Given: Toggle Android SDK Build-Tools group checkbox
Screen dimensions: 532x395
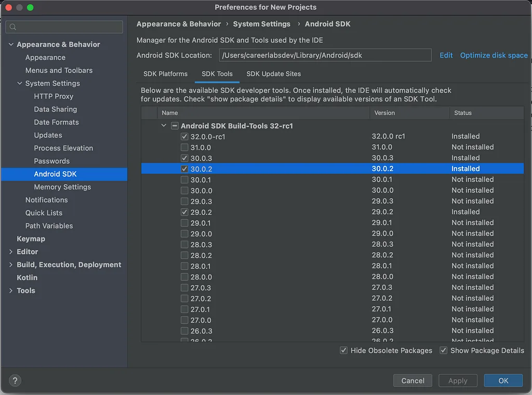Looking at the screenshot, I should pyautogui.click(x=175, y=126).
